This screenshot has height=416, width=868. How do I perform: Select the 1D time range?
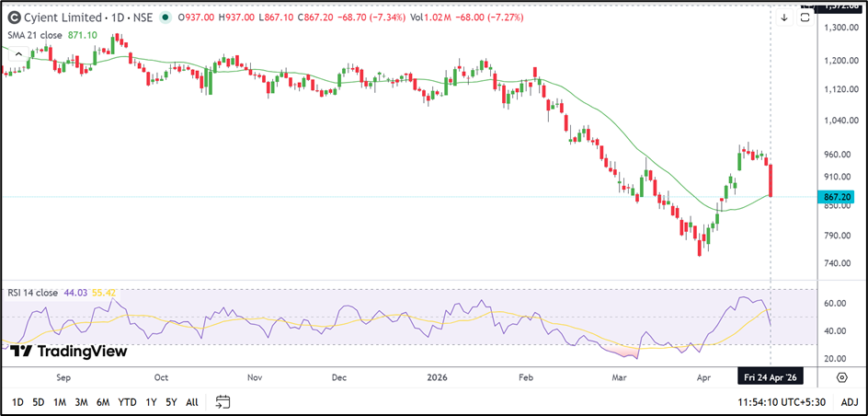point(18,402)
